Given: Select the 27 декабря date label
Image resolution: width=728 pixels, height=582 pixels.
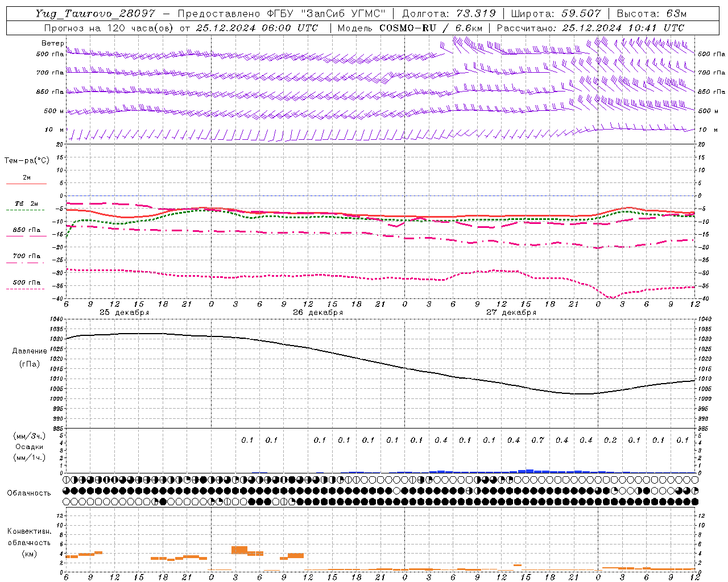Looking at the screenshot, I should coord(511,313).
